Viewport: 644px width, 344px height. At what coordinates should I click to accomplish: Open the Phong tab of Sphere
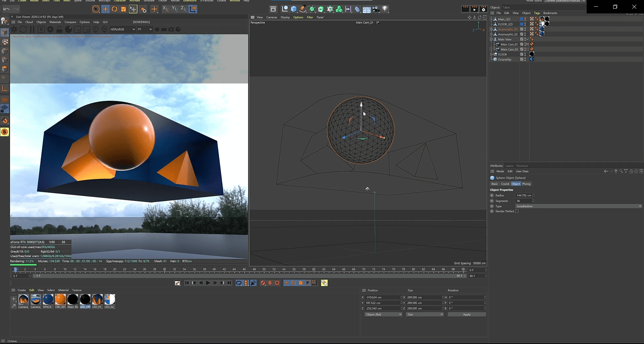click(526, 184)
